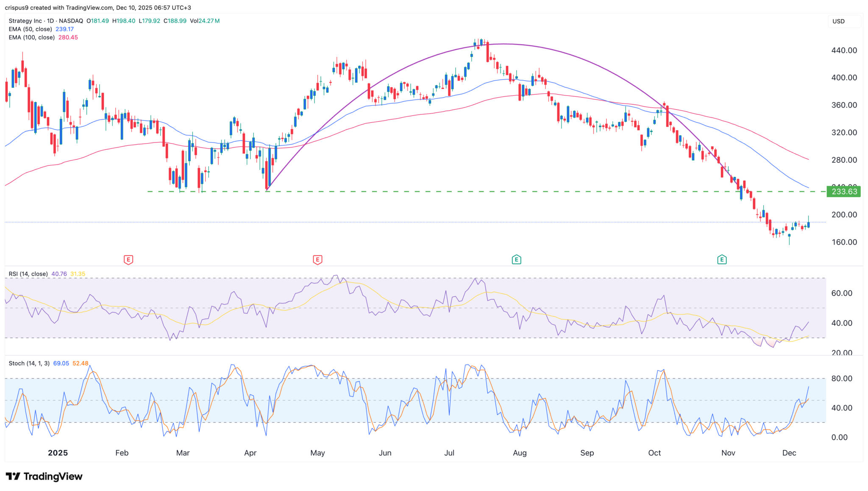Open the green earnings marker under August
868x491 pixels.
click(517, 259)
